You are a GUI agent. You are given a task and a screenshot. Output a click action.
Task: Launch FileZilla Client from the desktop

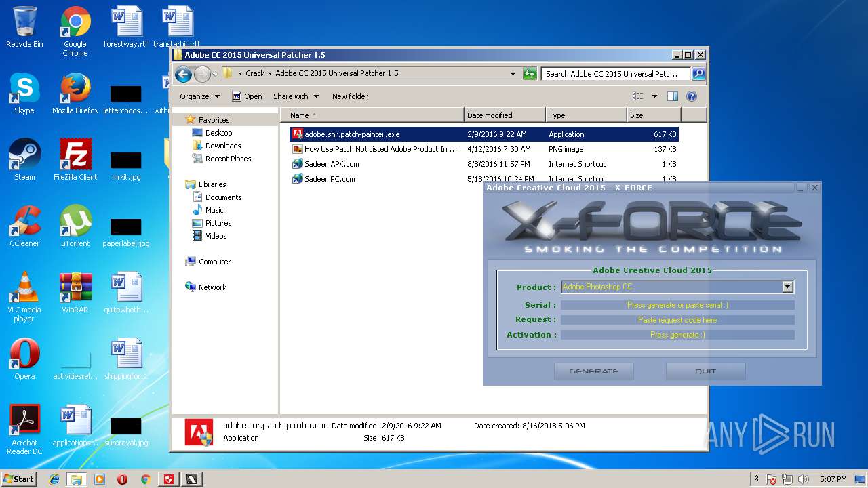(x=75, y=160)
